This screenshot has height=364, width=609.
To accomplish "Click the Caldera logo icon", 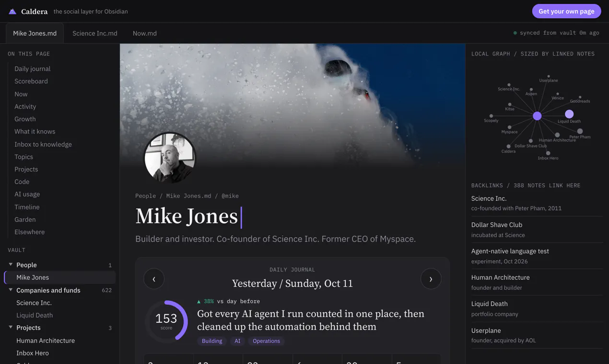I will [12, 11].
